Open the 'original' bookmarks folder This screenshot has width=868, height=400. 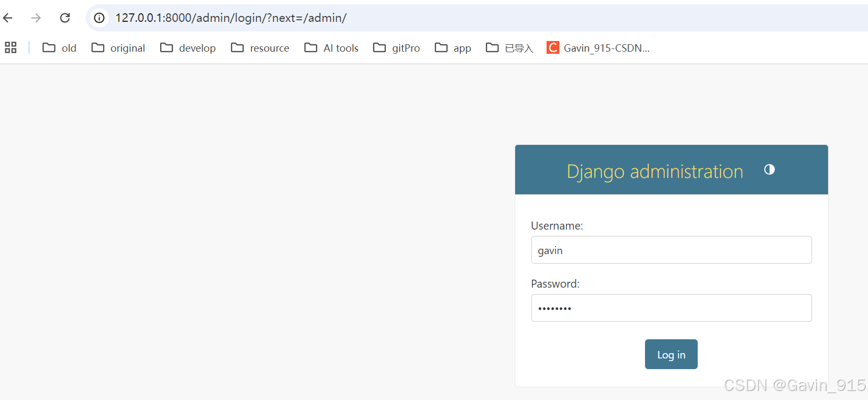118,48
